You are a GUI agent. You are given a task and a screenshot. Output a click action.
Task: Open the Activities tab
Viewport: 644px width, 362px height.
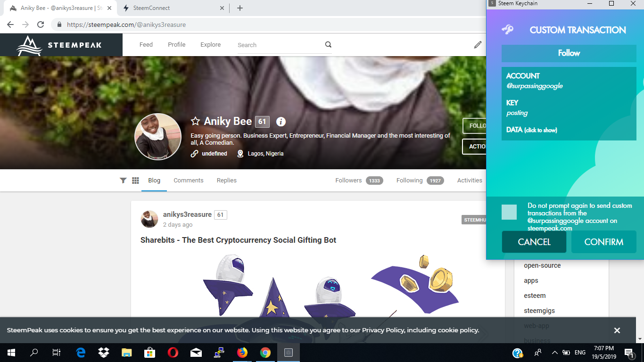coord(470,181)
